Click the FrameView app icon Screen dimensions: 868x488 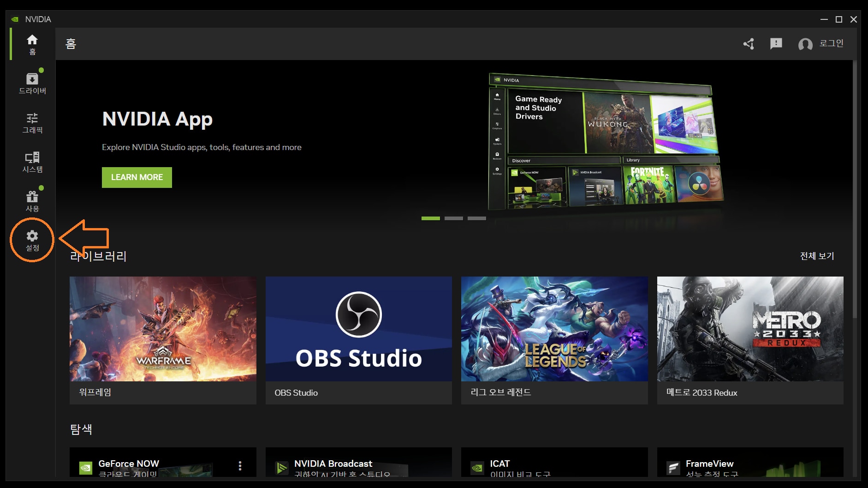(x=673, y=468)
